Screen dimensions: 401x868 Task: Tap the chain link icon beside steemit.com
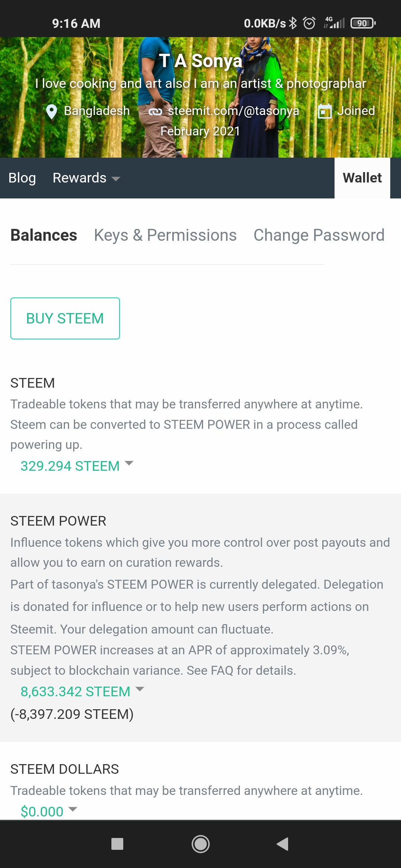tap(155, 112)
